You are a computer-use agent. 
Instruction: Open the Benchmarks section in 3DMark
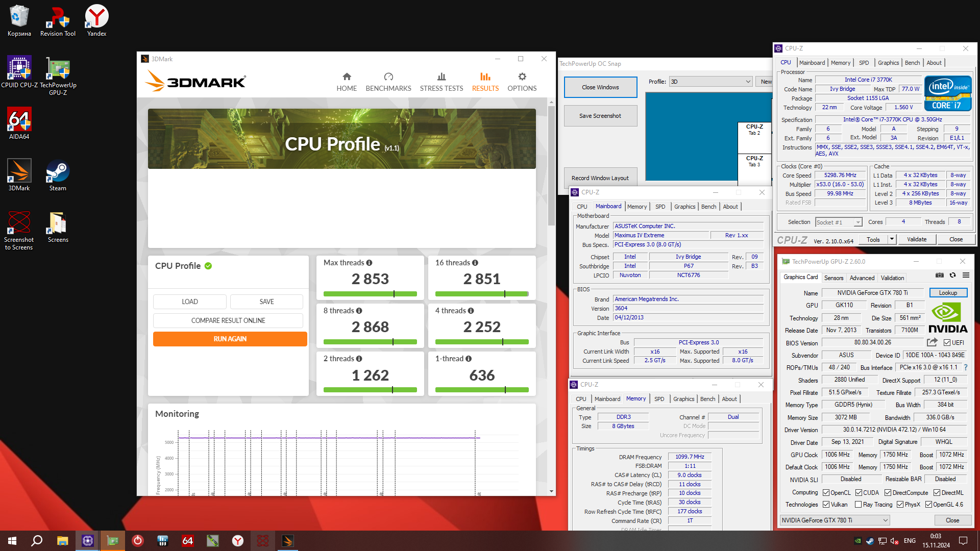(388, 82)
